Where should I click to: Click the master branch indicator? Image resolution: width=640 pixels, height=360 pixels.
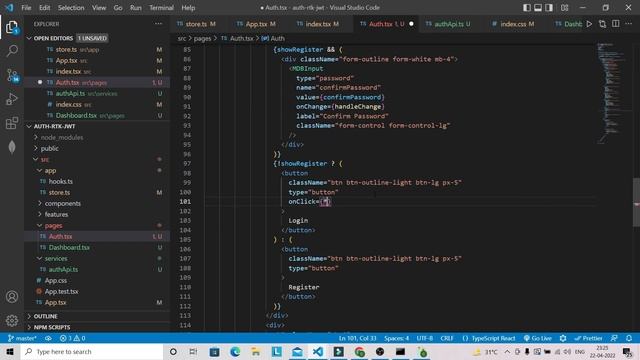[x=22, y=338]
